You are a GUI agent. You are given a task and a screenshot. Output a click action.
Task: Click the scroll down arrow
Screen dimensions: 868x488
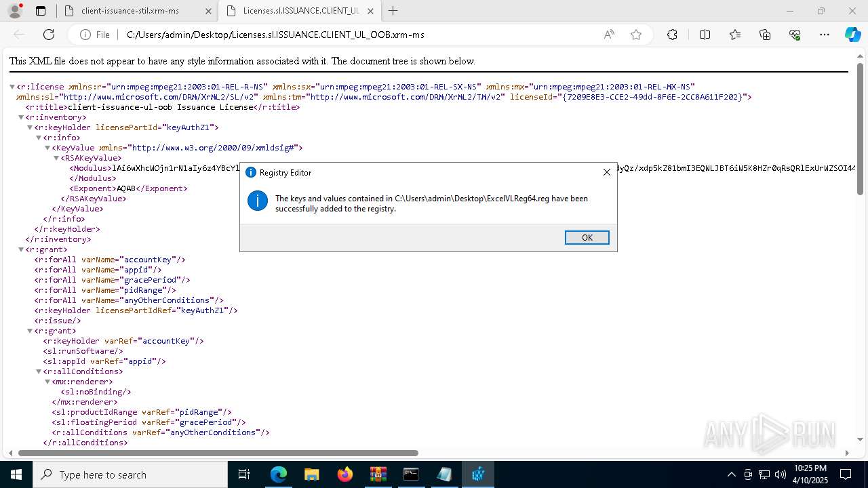tap(861, 441)
